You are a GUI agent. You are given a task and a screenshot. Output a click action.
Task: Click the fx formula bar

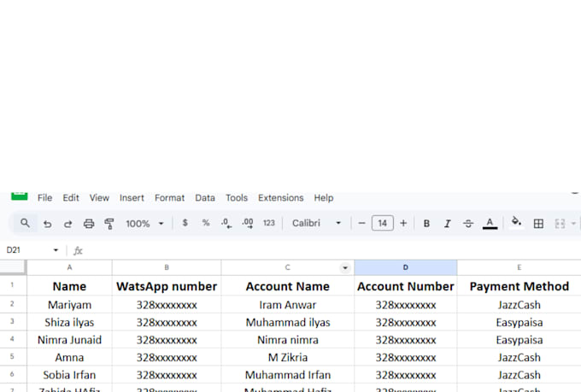[x=326, y=250]
